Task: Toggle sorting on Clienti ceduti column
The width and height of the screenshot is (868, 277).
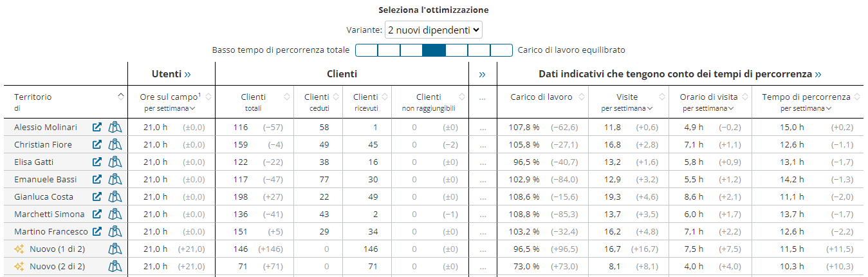Action: click(x=336, y=97)
